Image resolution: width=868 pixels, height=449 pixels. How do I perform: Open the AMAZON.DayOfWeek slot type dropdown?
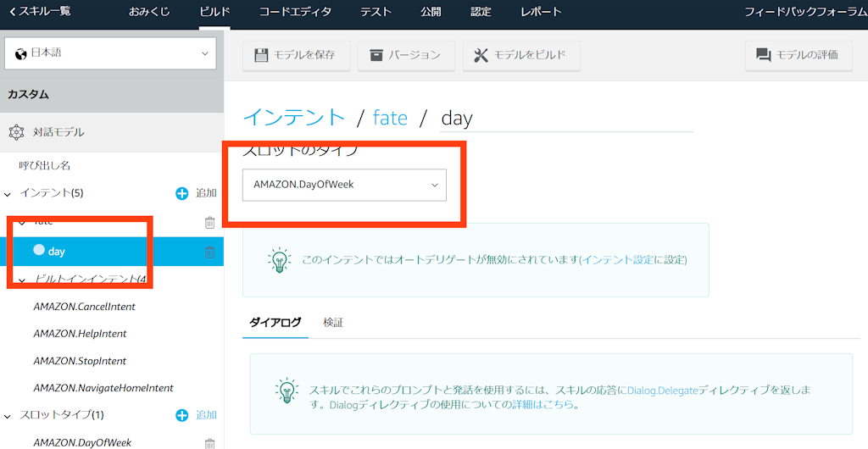[x=344, y=184]
